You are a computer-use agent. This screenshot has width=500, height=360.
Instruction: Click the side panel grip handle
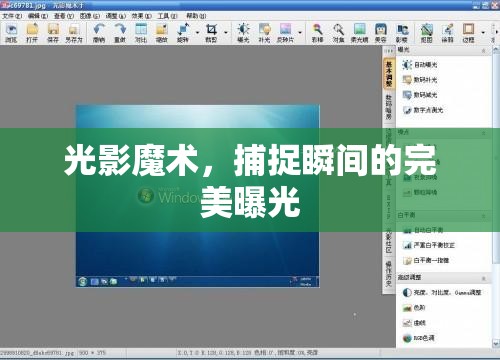[389, 51]
